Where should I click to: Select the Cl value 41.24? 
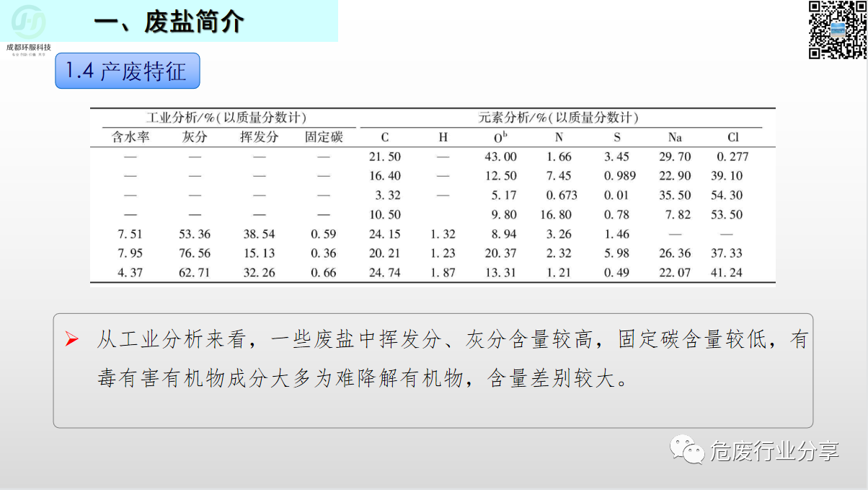coord(726,274)
